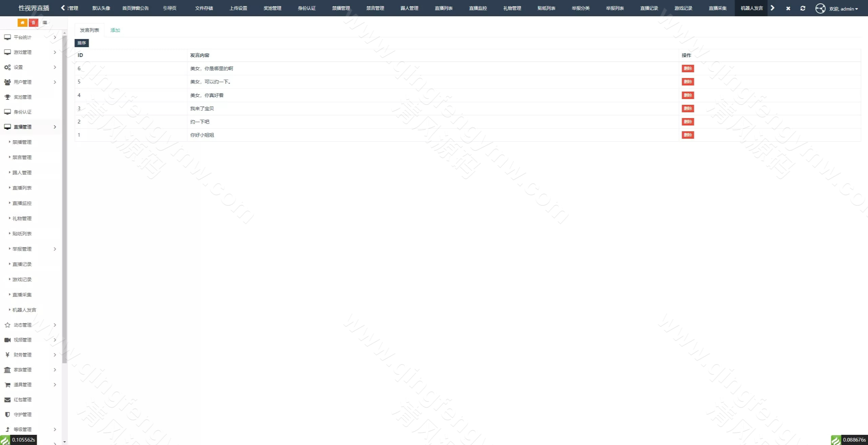Open the 首页弹窗公告 top tab
Screen dimensions: 868x445
click(x=136, y=8)
